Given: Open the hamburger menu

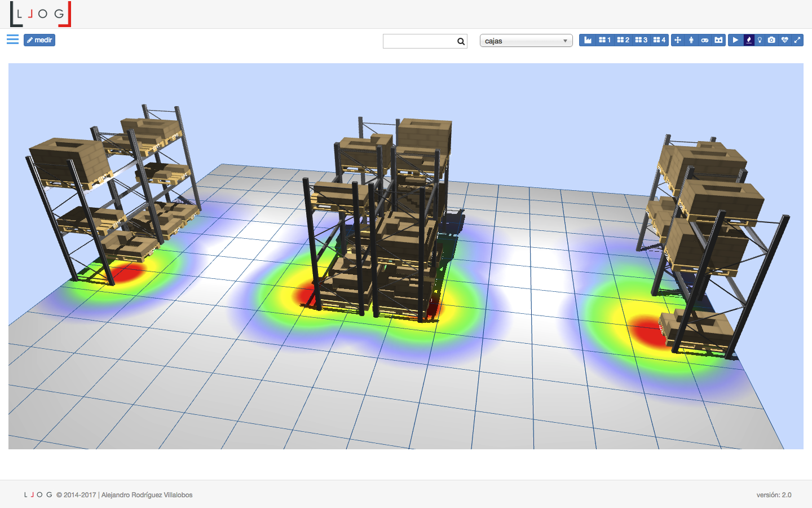Looking at the screenshot, I should tap(12, 40).
